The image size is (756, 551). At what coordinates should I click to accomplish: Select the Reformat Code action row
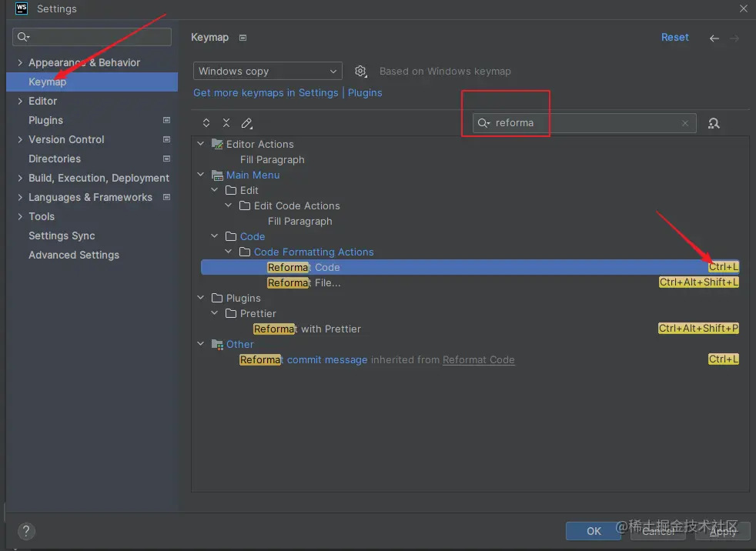click(x=470, y=268)
